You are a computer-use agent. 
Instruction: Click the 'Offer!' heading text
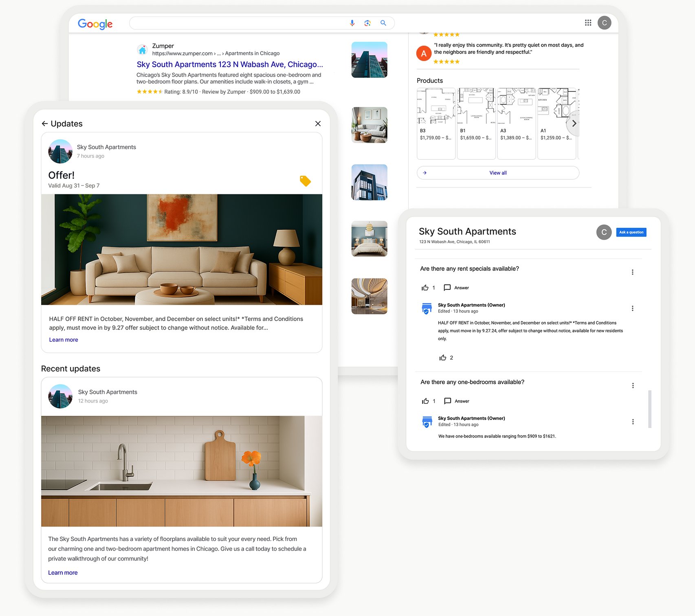coord(62,175)
